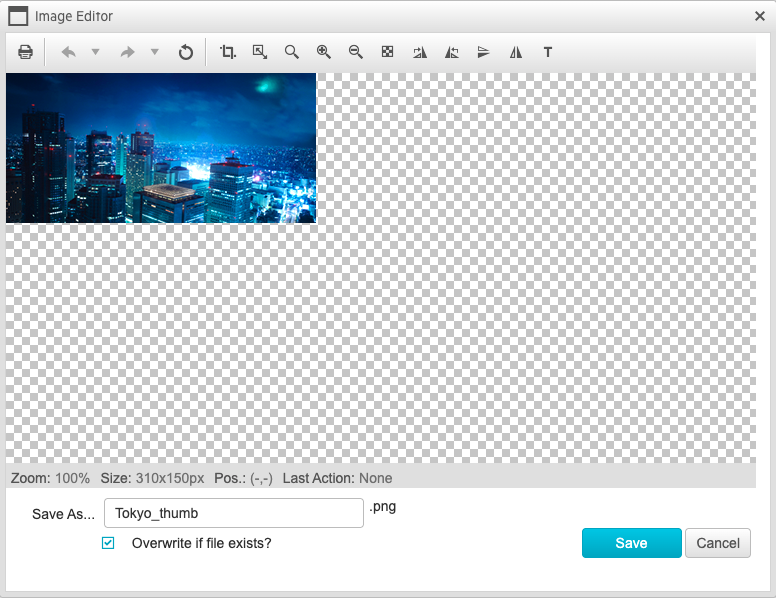Click the Cancel button
The width and height of the screenshot is (776, 598).
[x=718, y=543]
